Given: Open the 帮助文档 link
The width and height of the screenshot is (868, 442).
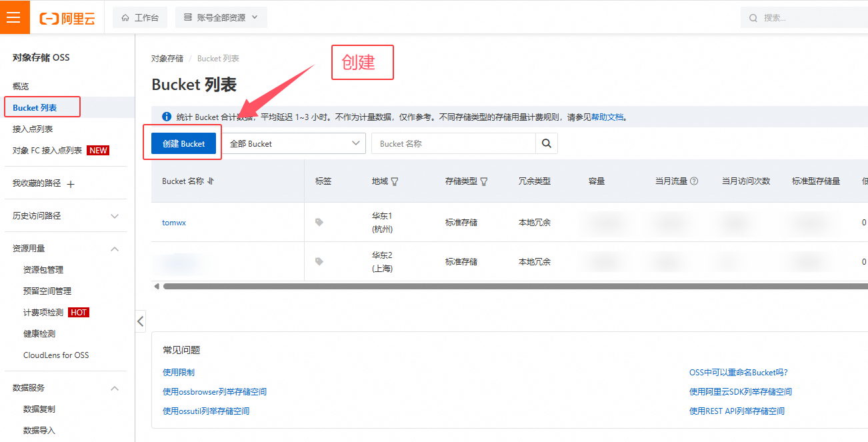Looking at the screenshot, I should (x=607, y=117).
